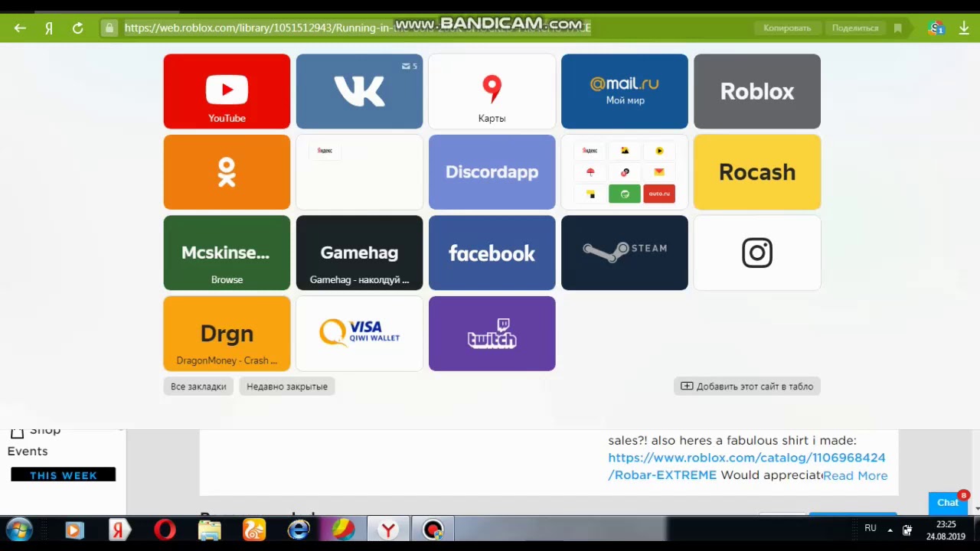The image size is (980, 551).
Task: Follow the Robar-EXTREME catalog link
Action: (746, 466)
